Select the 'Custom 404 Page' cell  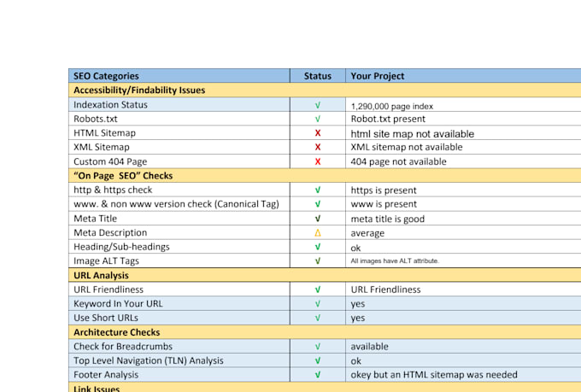pos(179,161)
